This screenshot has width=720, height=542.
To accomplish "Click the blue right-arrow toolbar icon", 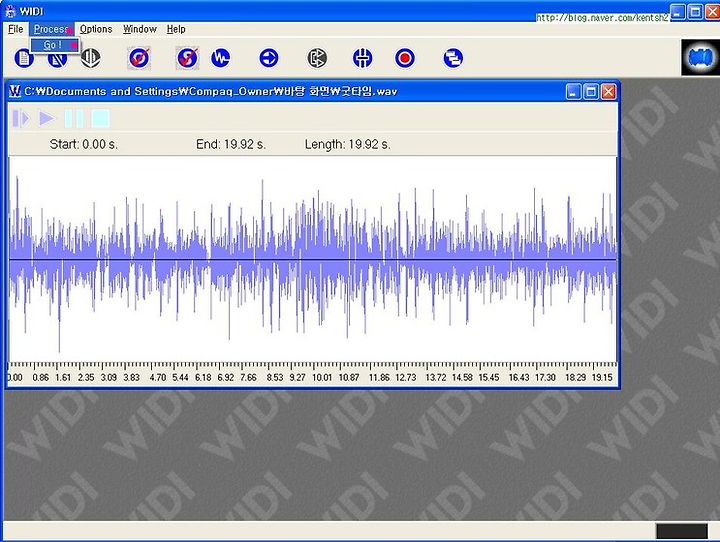I will tap(269, 58).
